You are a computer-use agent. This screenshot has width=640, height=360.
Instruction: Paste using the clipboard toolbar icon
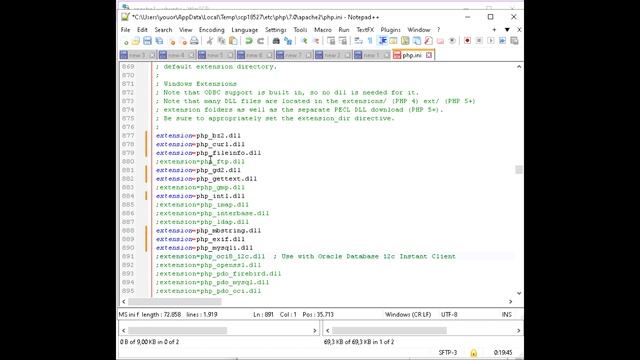pos(233,41)
